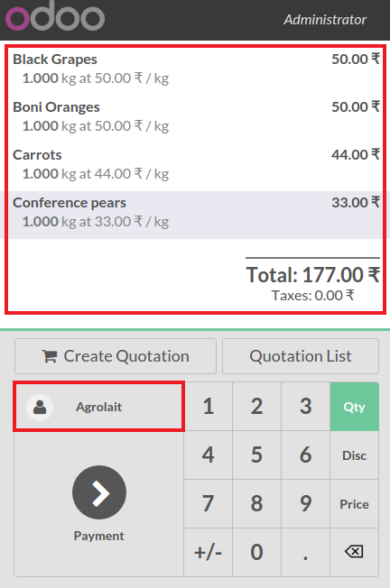Click the backspace key on the numpad
The image size is (390, 588).
(x=355, y=552)
